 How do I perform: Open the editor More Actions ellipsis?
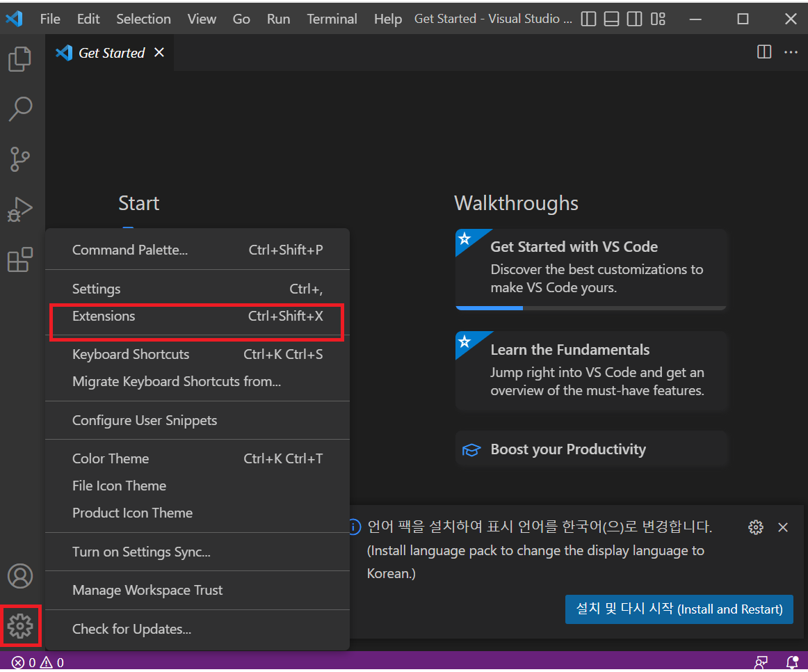pyautogui.click(x=791, y=52)
